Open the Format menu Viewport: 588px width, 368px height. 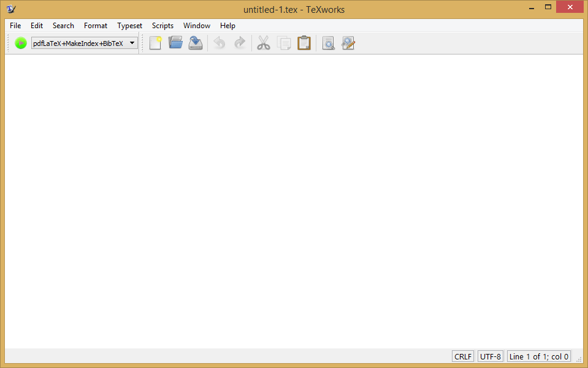tap(96, 26)
